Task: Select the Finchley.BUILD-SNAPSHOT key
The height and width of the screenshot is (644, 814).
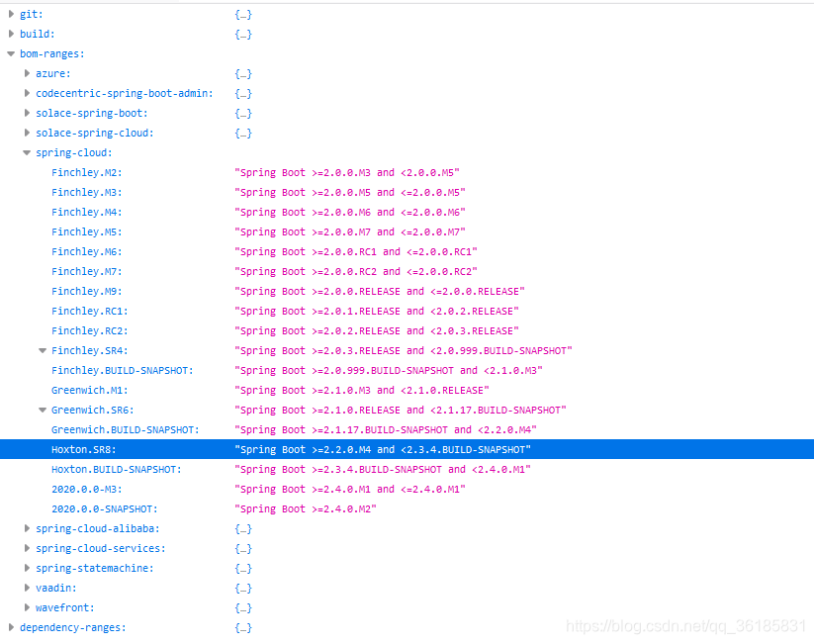Action: pos(123,370)
